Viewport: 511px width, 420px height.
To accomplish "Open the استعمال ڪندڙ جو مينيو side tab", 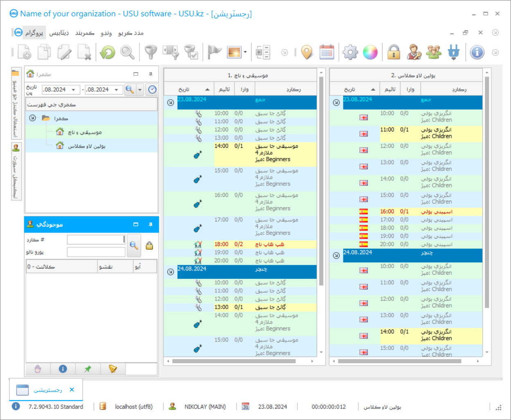I will [16, 104].
